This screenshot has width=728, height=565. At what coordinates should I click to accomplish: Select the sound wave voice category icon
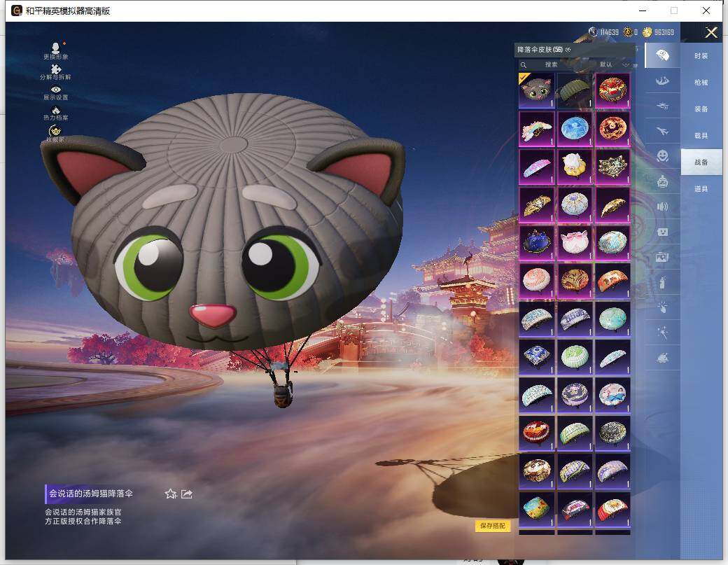point(662,207)
